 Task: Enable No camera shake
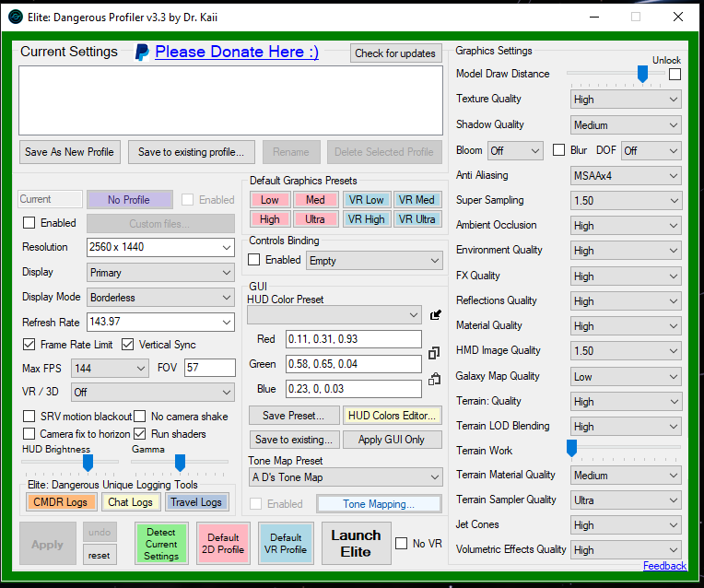(x=140, y=417)
